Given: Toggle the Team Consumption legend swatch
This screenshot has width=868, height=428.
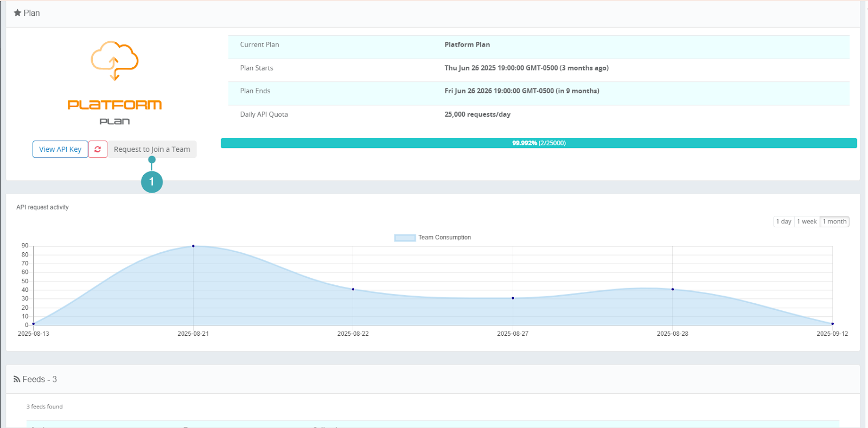Looking at the screenshot, I should point(405,238).
